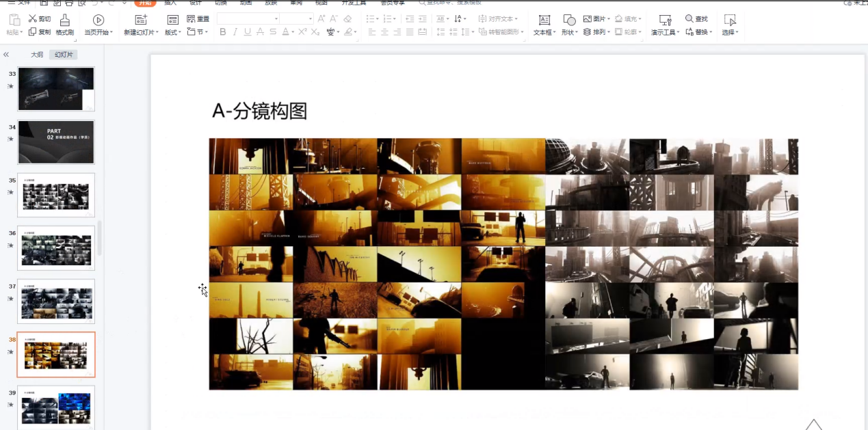Screen dimensions: 868x430
Task: Open the Start (开始) ribbon tab
Action: click(145, 3)
